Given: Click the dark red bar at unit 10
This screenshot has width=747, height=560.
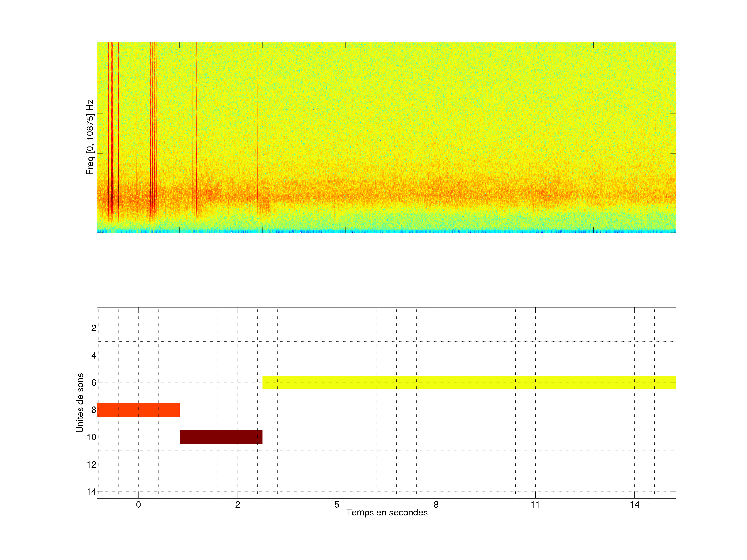Looking at the screenshot, I should tap(221, 437).
